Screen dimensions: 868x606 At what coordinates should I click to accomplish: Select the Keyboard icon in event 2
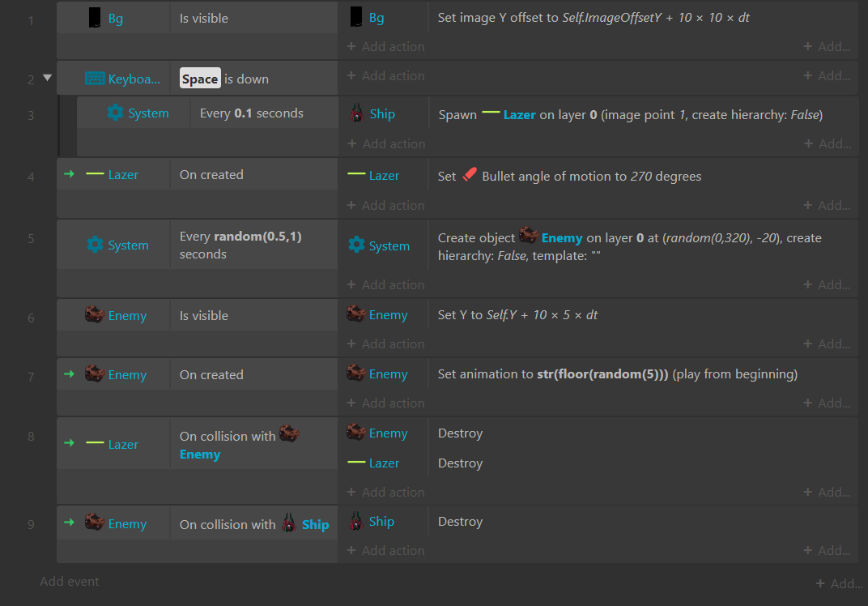click(x=95, y=79)
